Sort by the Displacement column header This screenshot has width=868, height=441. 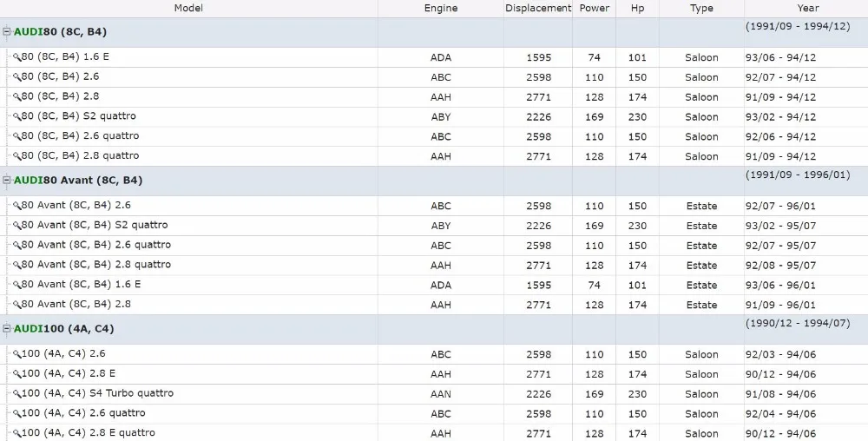538,8
